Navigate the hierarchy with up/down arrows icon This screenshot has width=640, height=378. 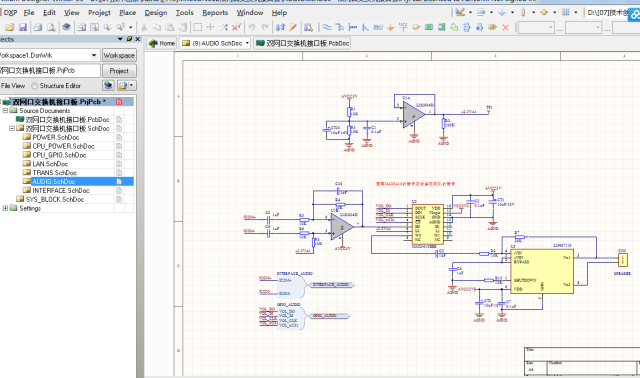click(280, 27)
